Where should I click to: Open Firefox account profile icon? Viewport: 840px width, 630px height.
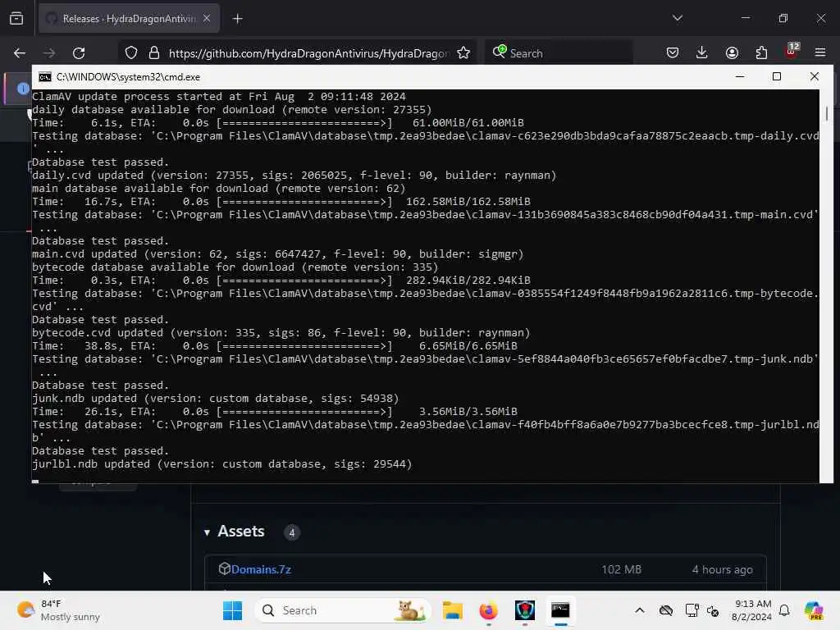(732, 52)
